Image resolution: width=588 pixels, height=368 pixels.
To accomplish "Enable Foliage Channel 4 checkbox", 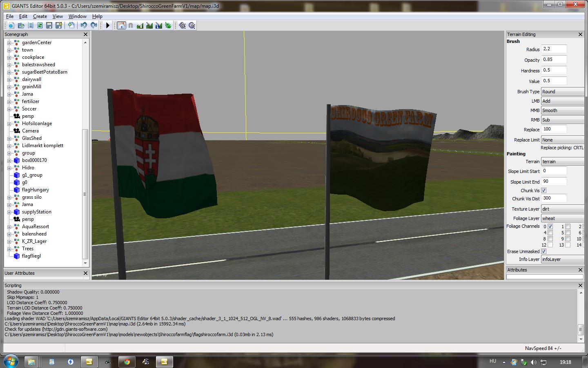I will pyautogui.click(x=550, y=233).
